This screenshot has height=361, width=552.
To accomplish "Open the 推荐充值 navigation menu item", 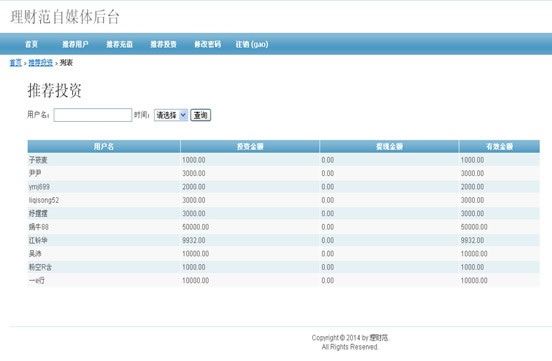I will click(119, 44).
